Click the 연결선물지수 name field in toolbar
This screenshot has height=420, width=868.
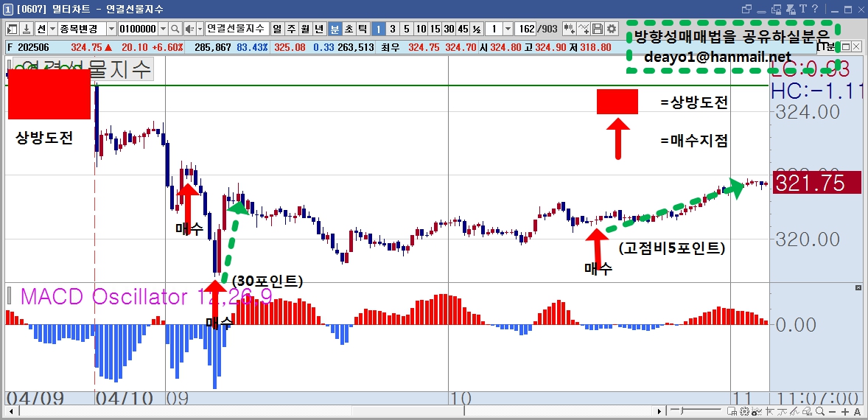point(237,29)
